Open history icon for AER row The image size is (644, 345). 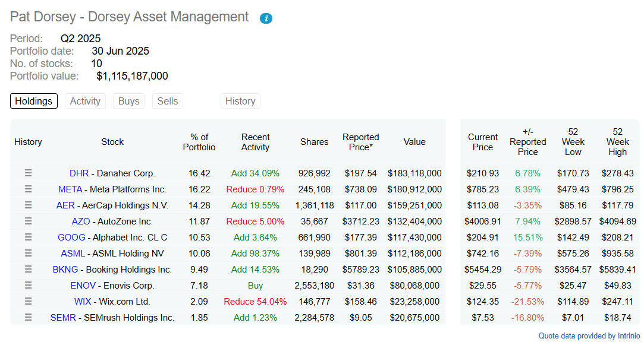[28, 205]
